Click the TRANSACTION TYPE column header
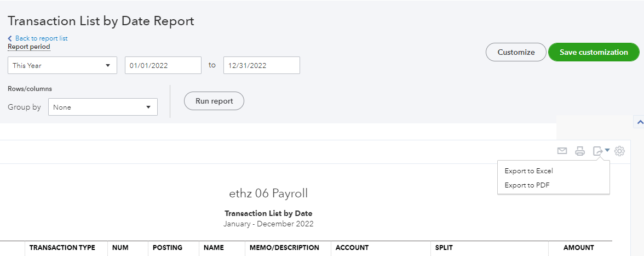The image size is (644, 256). click(62, 248)
